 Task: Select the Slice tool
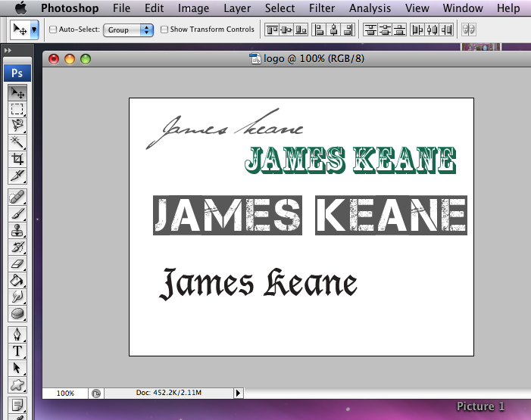pos(17,176)
